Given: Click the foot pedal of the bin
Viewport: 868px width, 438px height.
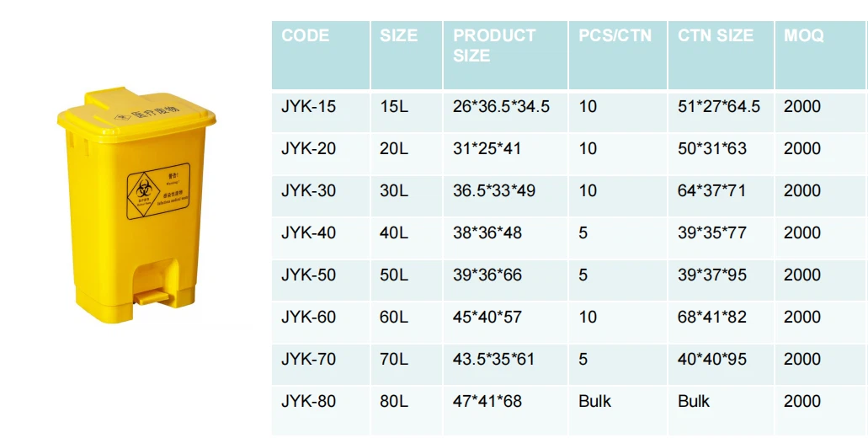Looking at the screenshot, I should [x=152, y=296].
